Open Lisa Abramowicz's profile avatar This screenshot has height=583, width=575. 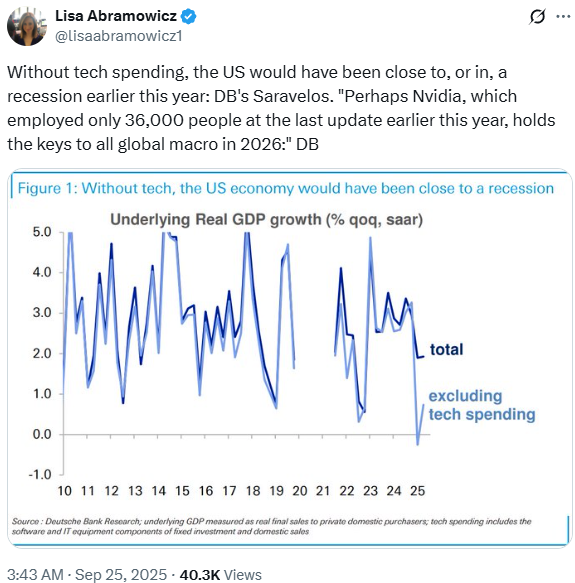[27, 26]
